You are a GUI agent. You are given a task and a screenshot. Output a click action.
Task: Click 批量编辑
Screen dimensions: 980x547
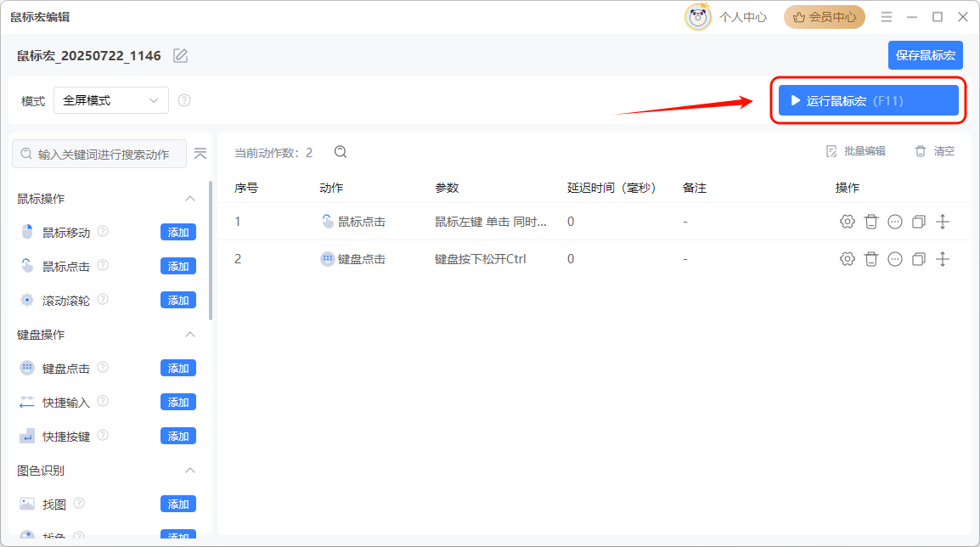click(856, 151)
